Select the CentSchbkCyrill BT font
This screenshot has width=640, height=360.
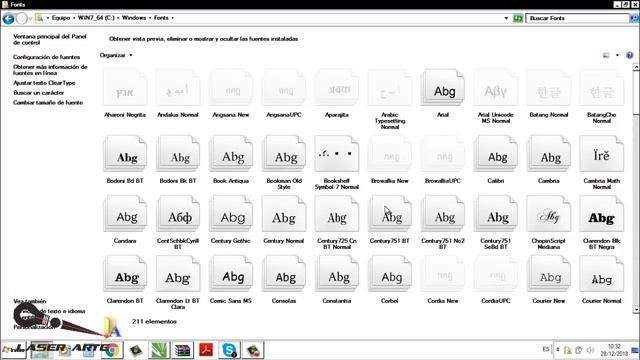click(x=178, y=213)
